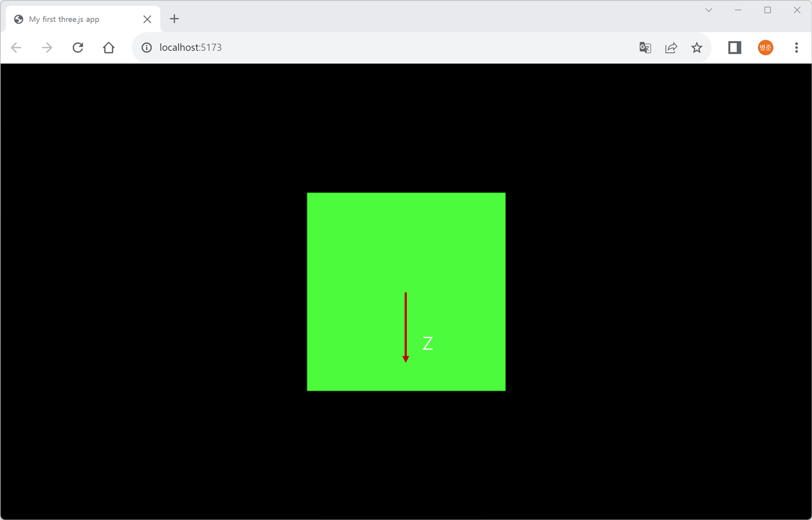Image resolution: width=812 pixels, height=520 pixels.
Task: Open Google Translate for this page
Action: [645, 48]
